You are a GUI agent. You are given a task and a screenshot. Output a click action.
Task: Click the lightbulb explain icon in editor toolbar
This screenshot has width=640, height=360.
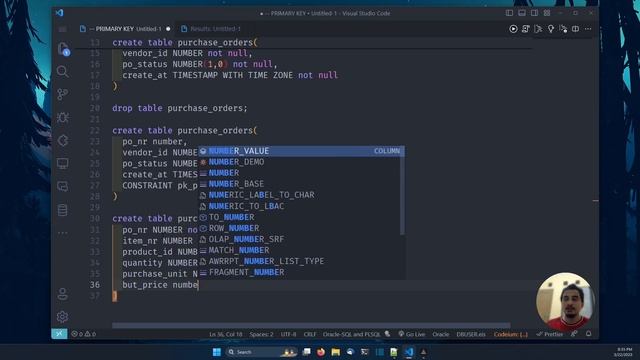551,29
